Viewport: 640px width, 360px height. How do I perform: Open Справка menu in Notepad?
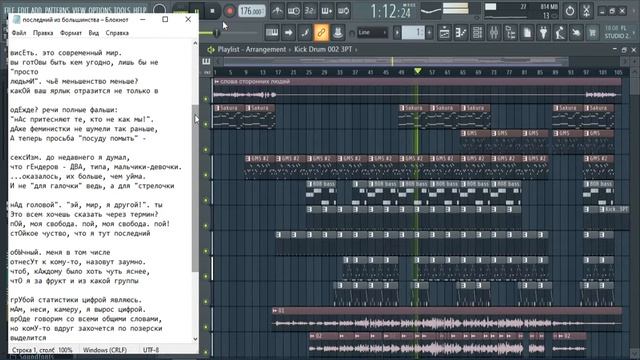tap(117, 33)
